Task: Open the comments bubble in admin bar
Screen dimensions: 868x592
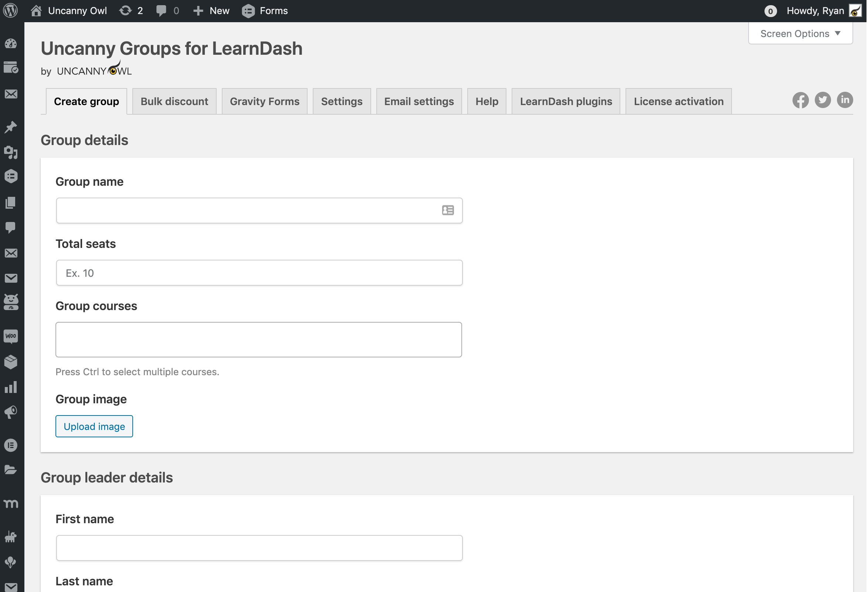Action: pos(161,10)
